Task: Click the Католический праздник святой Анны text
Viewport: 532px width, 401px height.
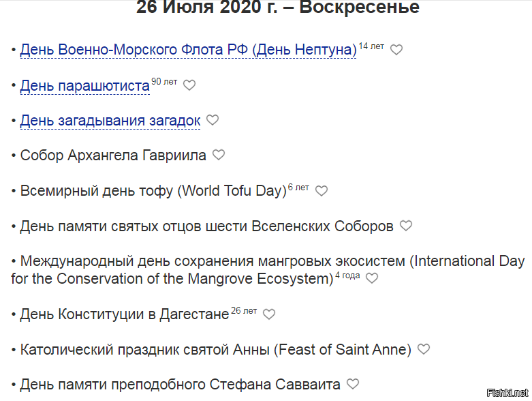Action: [215, 350]
